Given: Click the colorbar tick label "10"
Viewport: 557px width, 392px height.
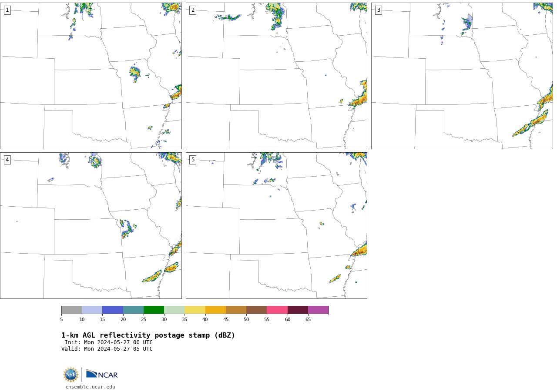Looking at the screenshot, I should point(82,320).
